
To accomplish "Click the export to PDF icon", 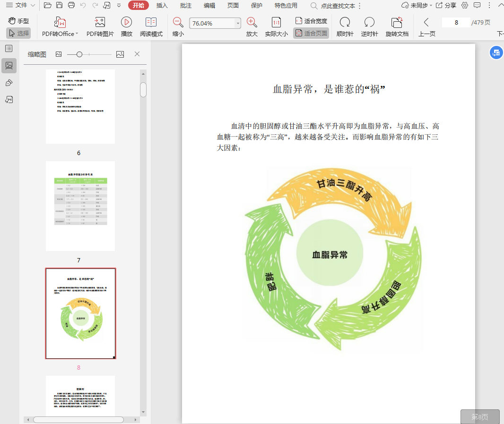I will click(x=107, y=5).
